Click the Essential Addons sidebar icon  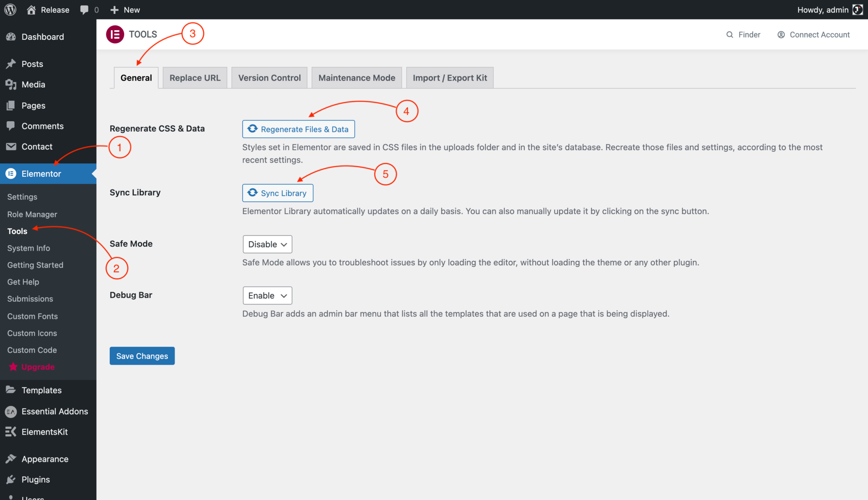pyautogui.click(x=11, y=411)
